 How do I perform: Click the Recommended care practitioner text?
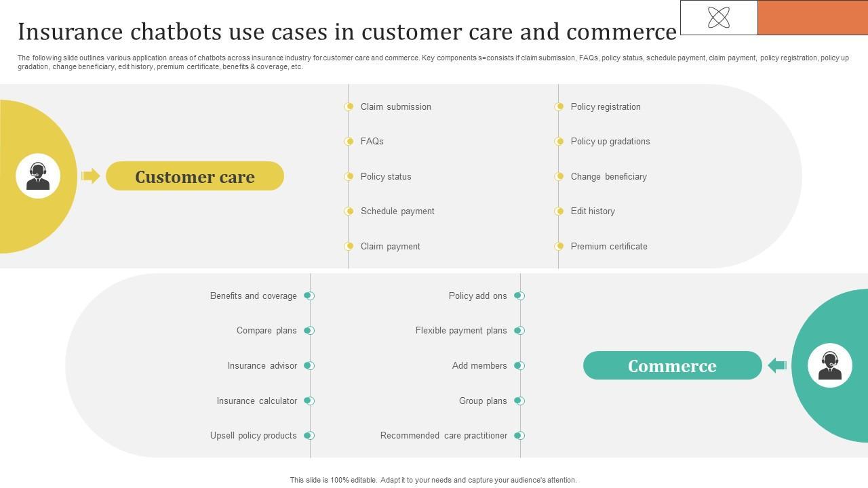[443, 435]
